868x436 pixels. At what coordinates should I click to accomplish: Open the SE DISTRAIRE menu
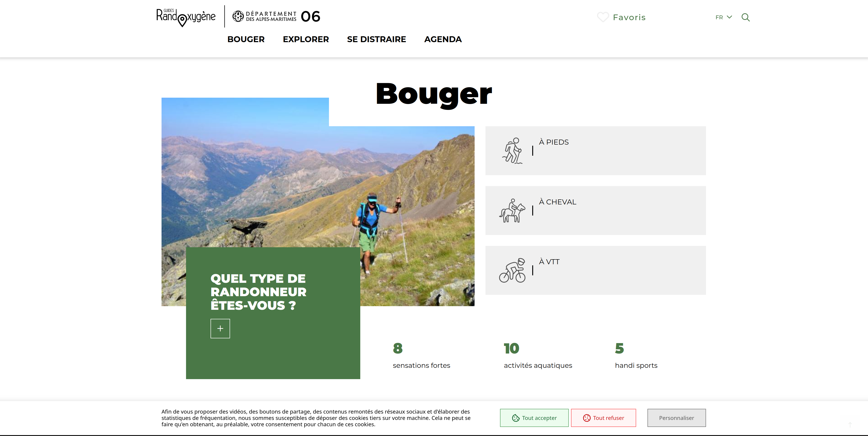coord(376,39)
